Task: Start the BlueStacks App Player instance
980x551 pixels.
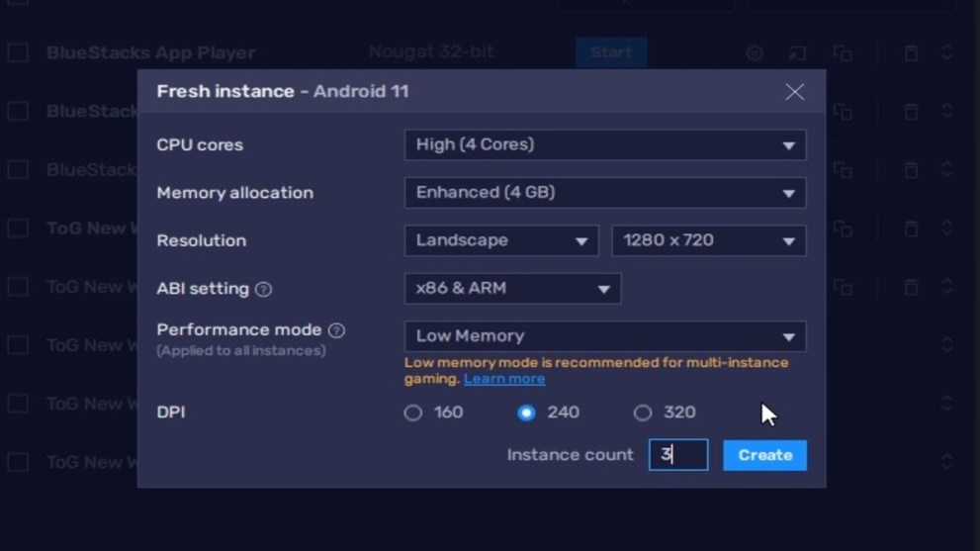Action: tap(610, 52)
